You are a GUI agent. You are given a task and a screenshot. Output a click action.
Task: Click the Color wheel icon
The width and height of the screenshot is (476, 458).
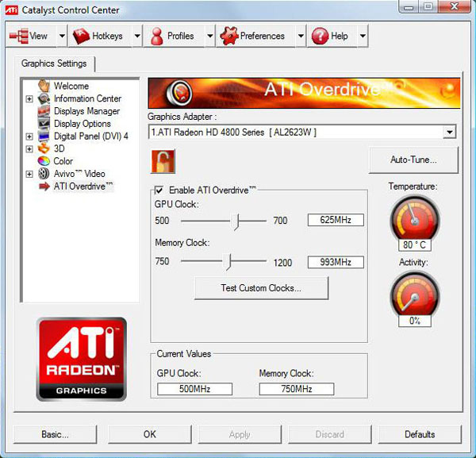44,161
